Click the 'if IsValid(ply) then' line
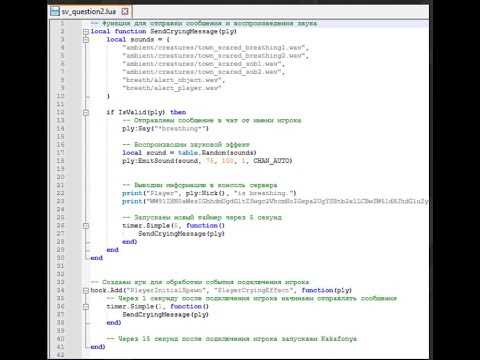Viewport: 480px width, 360px height. click(x=146, y=112)
